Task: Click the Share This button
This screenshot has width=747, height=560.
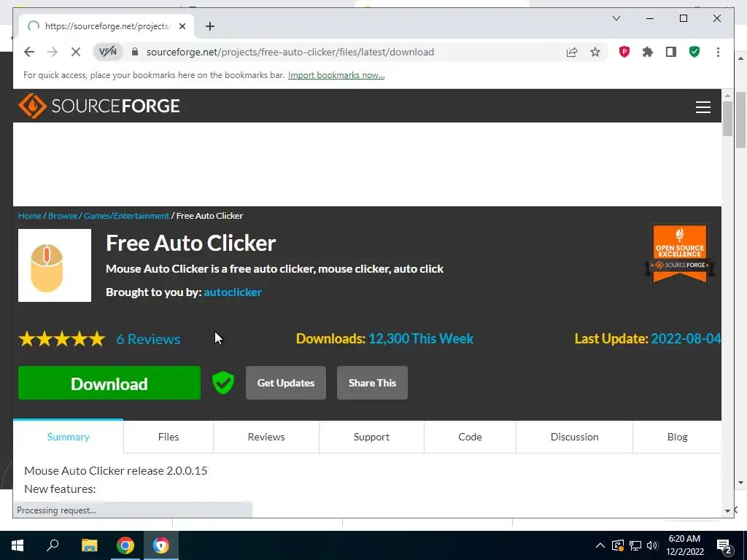Action: tap(372, 383)
